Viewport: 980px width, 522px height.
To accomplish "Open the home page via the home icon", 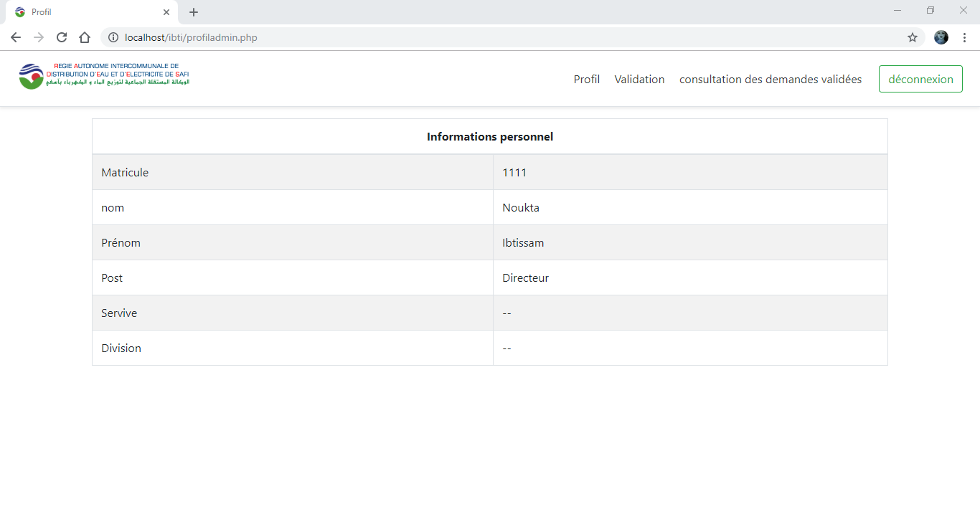I will 84,37.
